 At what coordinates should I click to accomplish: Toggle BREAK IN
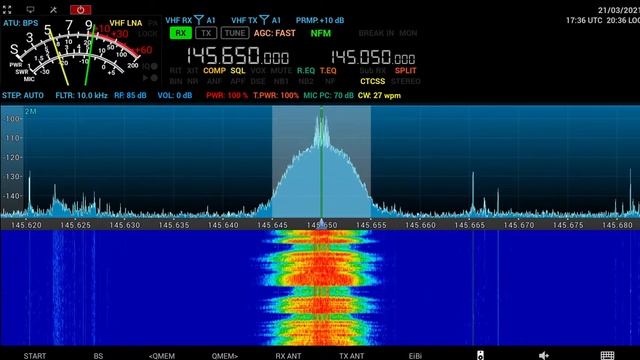[x=376, y=33]
